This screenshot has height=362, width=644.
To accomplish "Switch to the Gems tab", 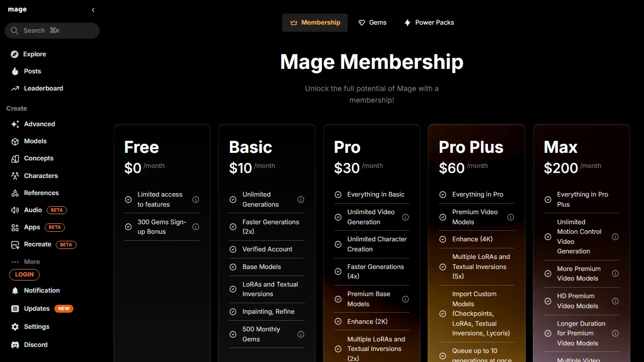I will coord(372,23).
